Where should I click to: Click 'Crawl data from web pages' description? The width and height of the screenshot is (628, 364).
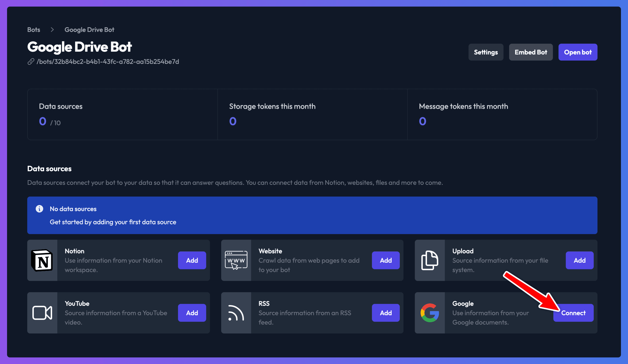click(x=309, y=265)
